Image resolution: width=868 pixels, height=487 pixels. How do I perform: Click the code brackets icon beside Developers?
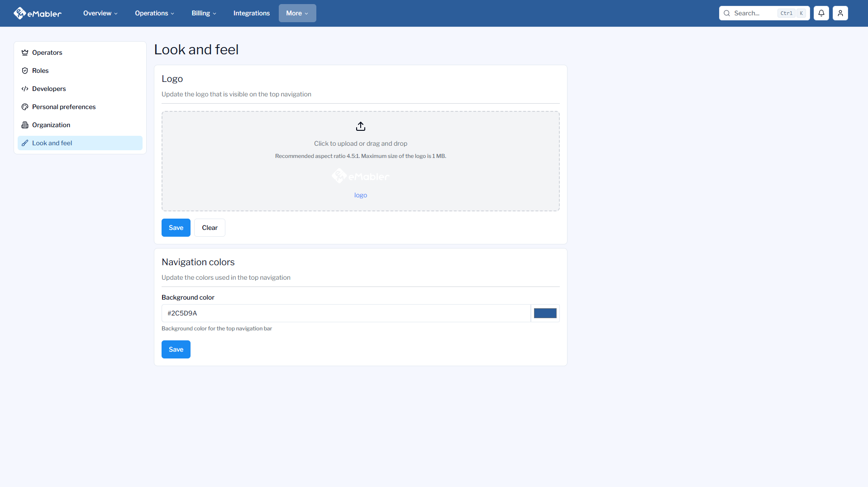point(25,89)
